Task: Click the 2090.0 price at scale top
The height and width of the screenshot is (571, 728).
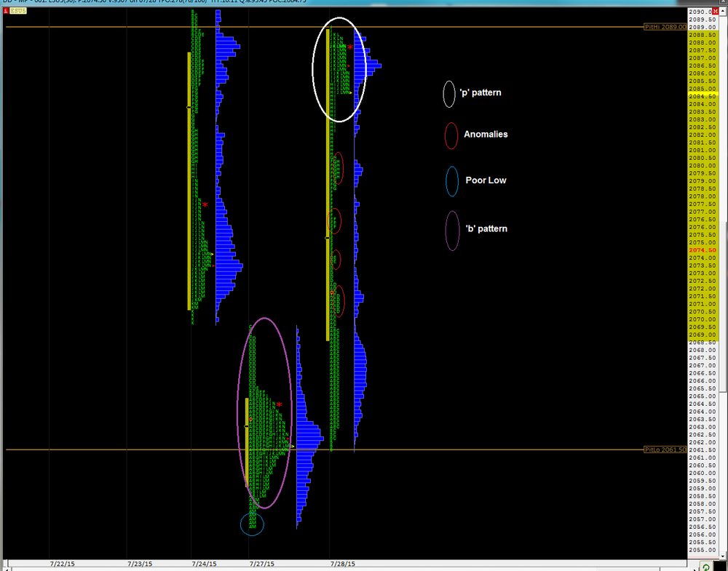Action: tap(700, 12)
